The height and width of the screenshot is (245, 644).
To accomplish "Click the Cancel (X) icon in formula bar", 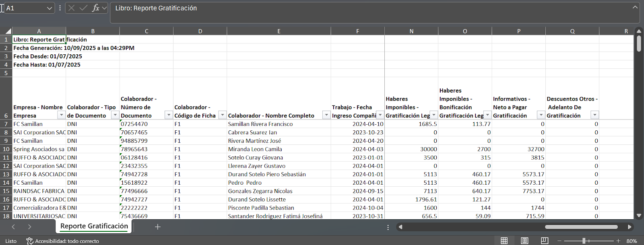I will (x=71, y=8).
